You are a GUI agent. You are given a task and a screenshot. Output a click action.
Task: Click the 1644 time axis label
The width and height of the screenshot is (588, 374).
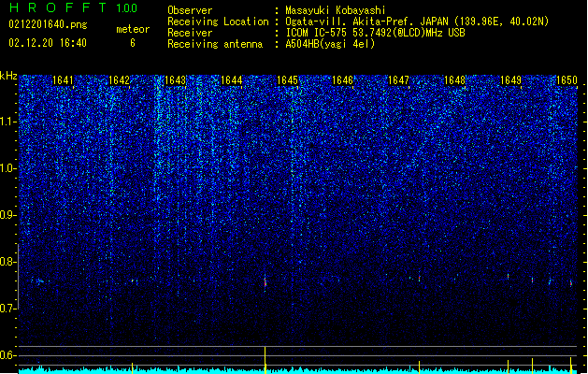pos(232,80)
